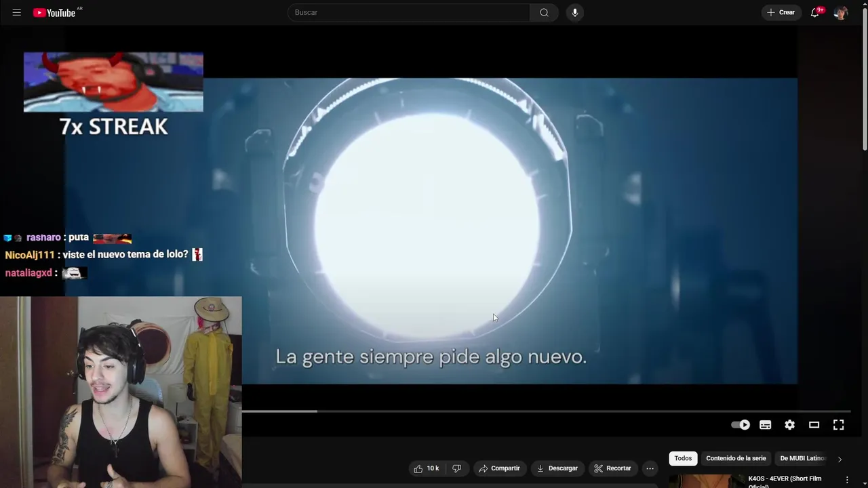Click the K4OS 4EVER video thumbnail
Viewport: 868px width, 488px height.
(x=706, y=481)
